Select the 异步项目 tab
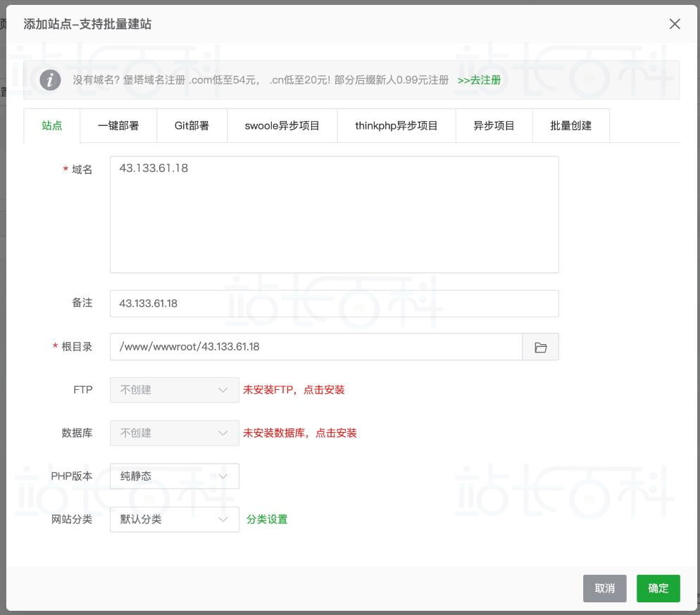The height and width of the screenshot is (615, 700). [494, 126]
